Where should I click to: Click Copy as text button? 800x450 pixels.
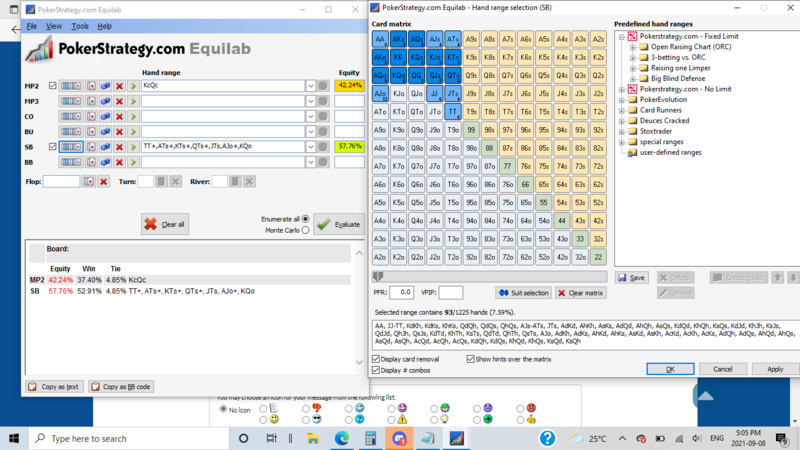pos(54,387)
